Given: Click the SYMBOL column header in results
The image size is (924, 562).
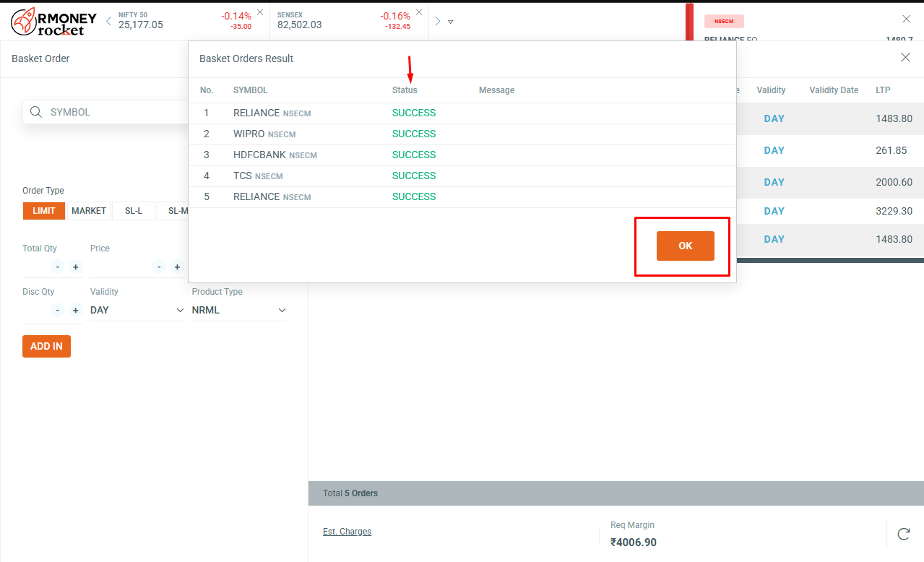Looking at the screenshot, I should tap(251, 90).
